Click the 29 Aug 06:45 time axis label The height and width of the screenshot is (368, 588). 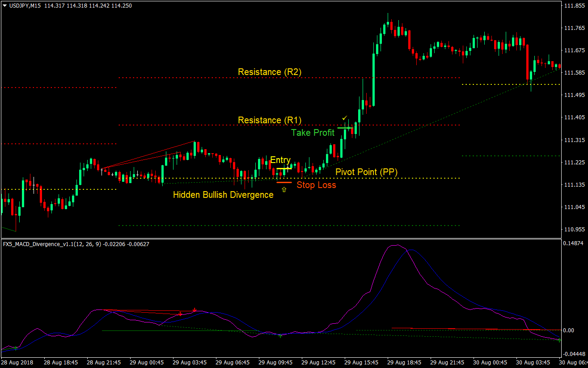233,363
